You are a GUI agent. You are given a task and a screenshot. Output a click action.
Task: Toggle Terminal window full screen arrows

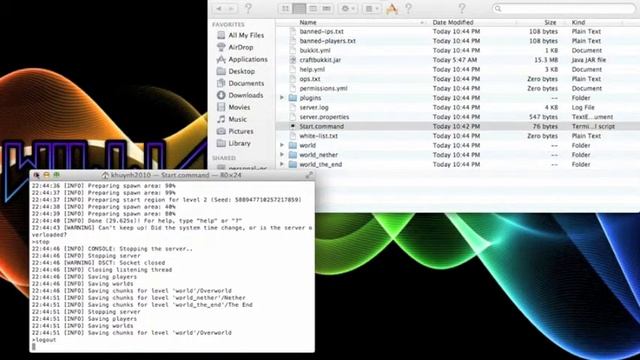(309, 175)
